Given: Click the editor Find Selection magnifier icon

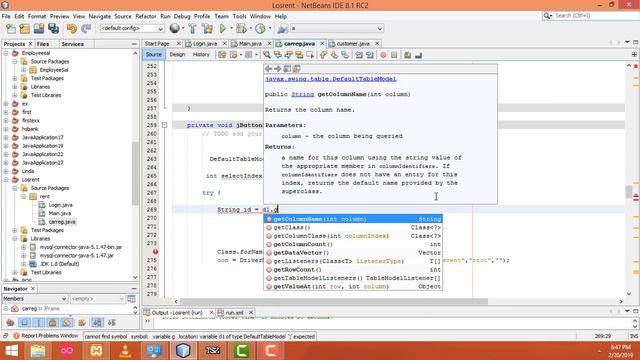Looking at the screenshot, I should pos(267,55).
